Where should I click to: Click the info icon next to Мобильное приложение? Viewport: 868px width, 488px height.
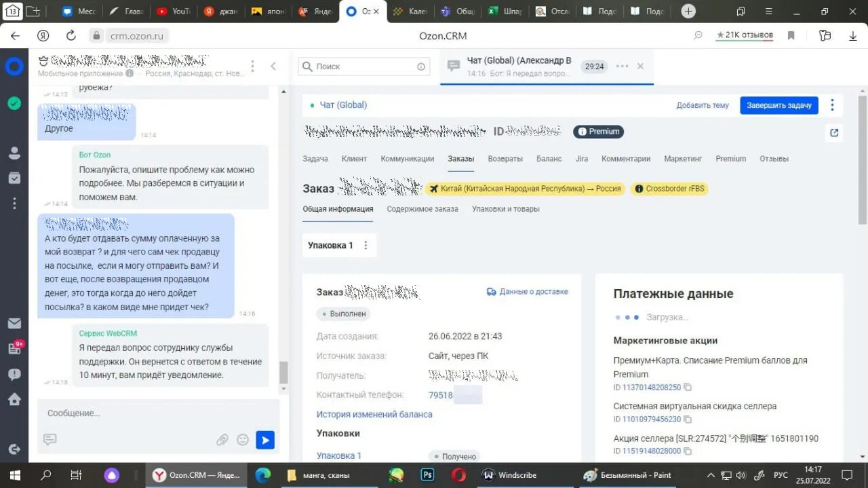coord(130,73)
